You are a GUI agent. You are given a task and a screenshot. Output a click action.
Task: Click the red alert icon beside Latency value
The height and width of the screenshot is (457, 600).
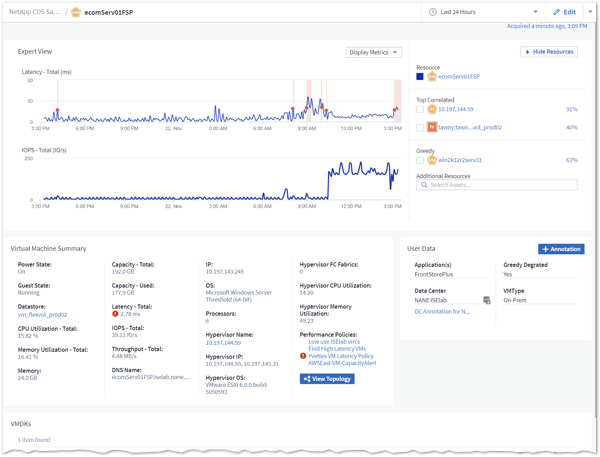(x=115, y=314)
